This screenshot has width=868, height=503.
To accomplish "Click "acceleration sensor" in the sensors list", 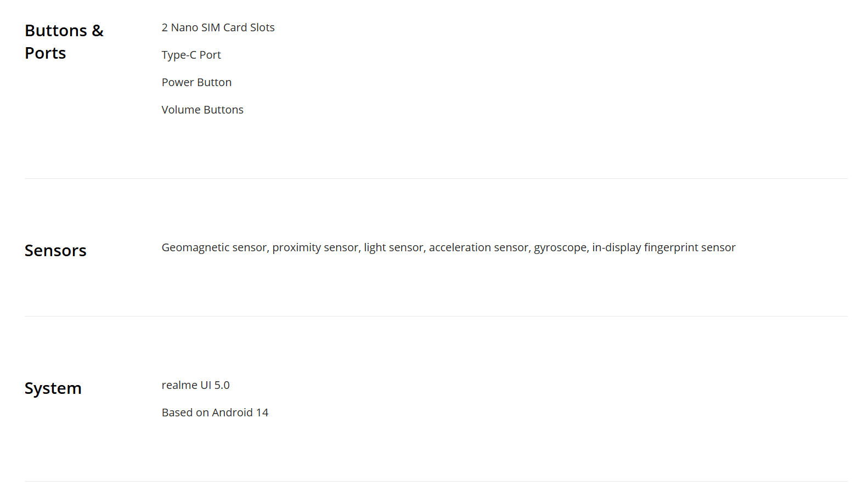I will pyautogui.click(x=479, y=247).
